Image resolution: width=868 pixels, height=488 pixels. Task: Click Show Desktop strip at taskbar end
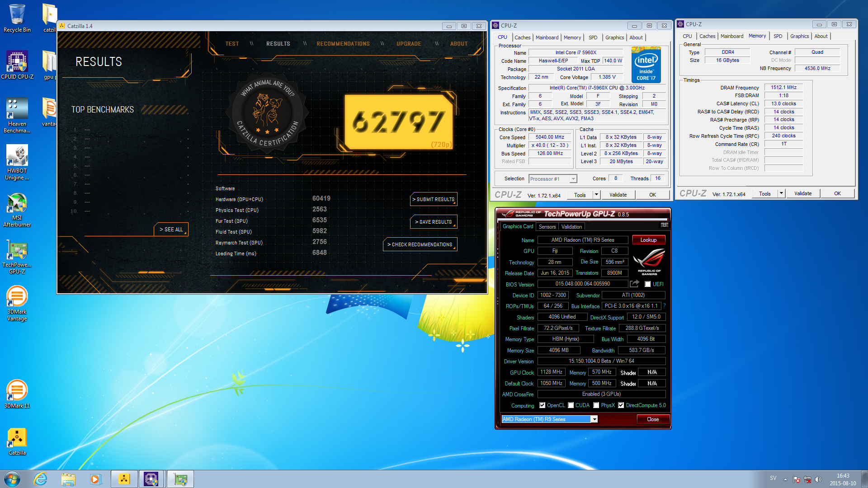tap(864, 479)
